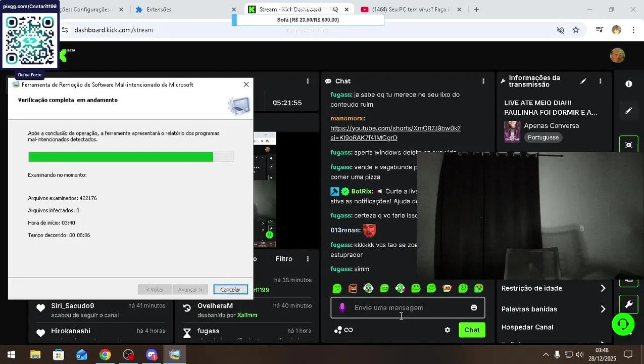
Task: Open chat settings gear icon
Action: click(447, 330)
